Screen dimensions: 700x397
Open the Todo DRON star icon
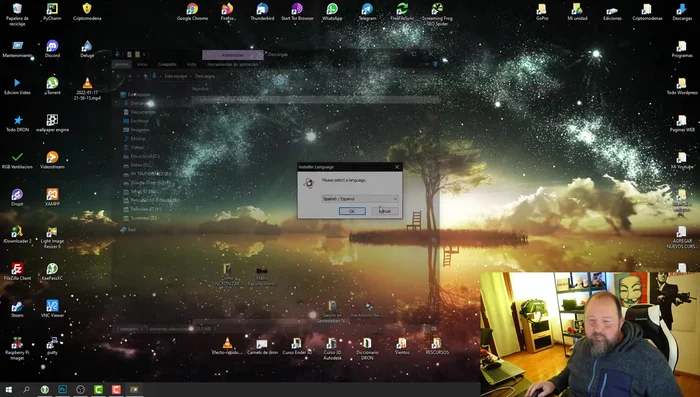17,124
